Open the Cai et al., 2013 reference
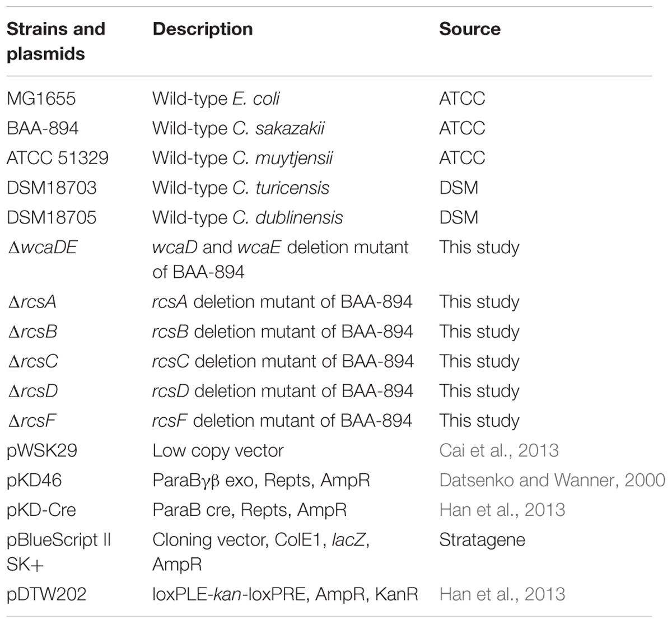Viewport: 672px width, 624px height. (499, 450)
